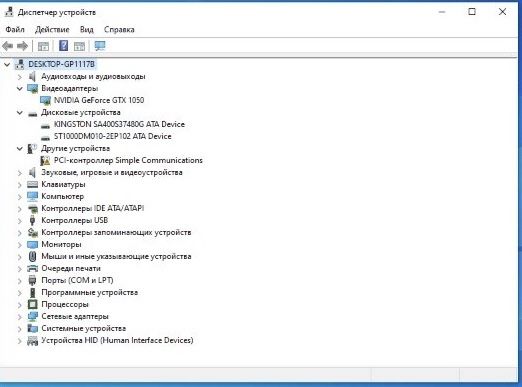522x387 pixels.
Task: Open the Справка menu
Action: coord(119,30)
